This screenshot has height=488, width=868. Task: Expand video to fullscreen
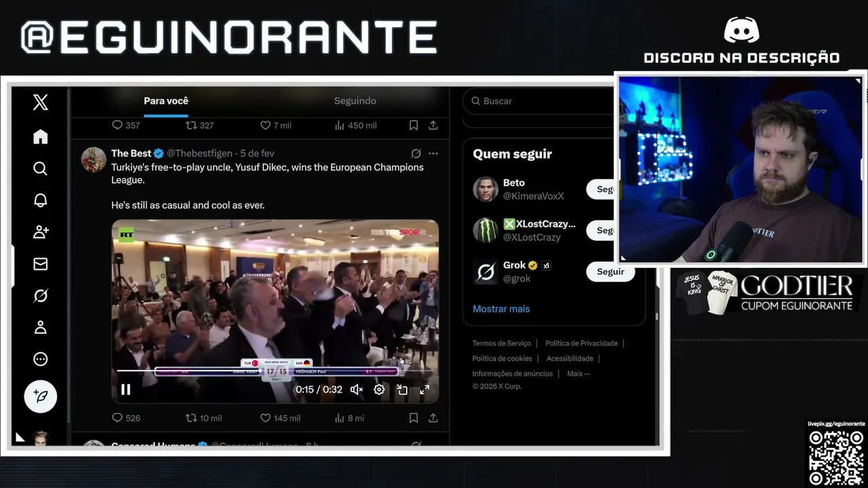[x=425, y=390]
